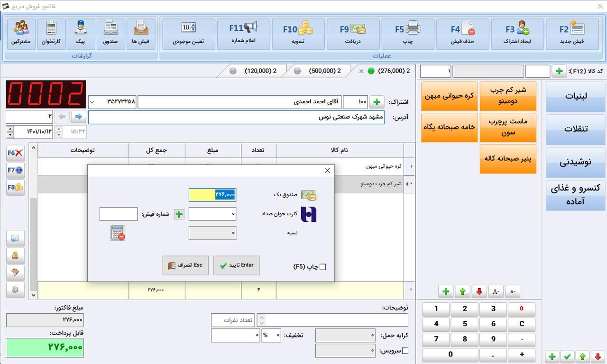Click the A+ increase font button under the products
Screen dimensions: 607x364
(496, 291)
